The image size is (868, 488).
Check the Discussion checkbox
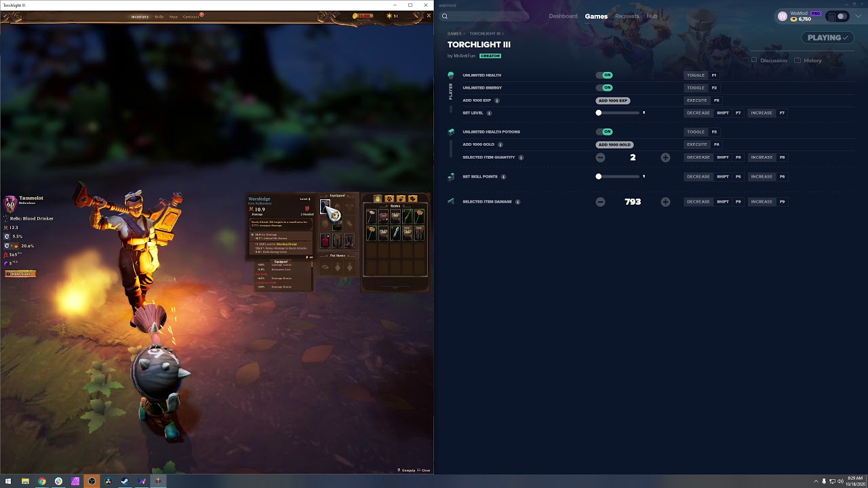(754, 60)
